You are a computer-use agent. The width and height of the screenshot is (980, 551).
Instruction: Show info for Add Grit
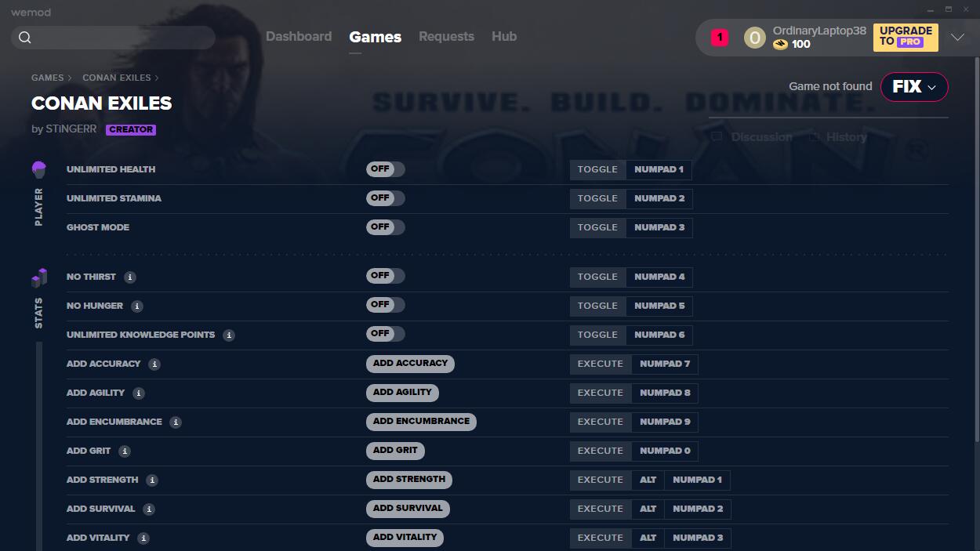tap(125, 451)
